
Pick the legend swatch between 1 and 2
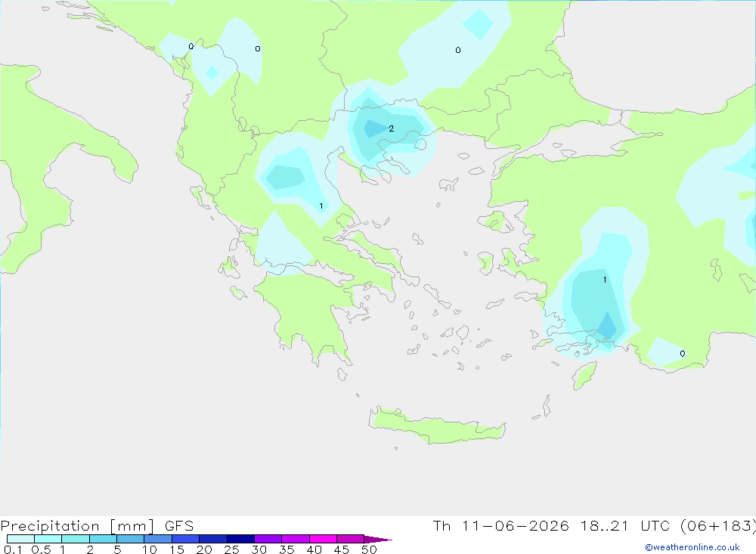76,539
